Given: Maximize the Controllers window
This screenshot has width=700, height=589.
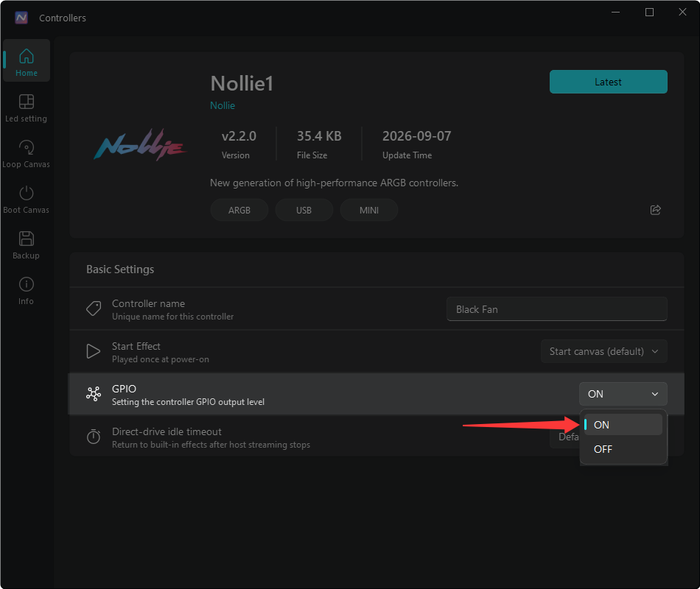Looking at the screenshot, I should point(650,12).
